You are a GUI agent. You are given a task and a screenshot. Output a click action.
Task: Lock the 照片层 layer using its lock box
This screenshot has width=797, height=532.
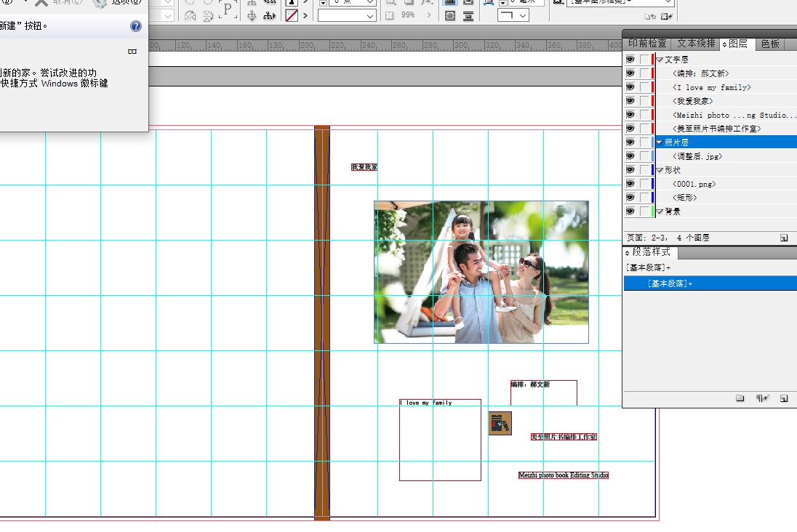(644, 142)
